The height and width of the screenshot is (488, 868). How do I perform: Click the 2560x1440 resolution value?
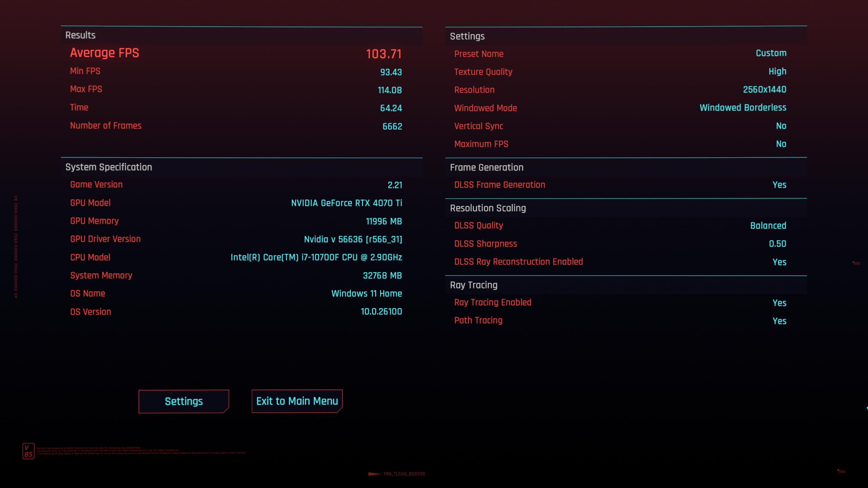[764, 90]
